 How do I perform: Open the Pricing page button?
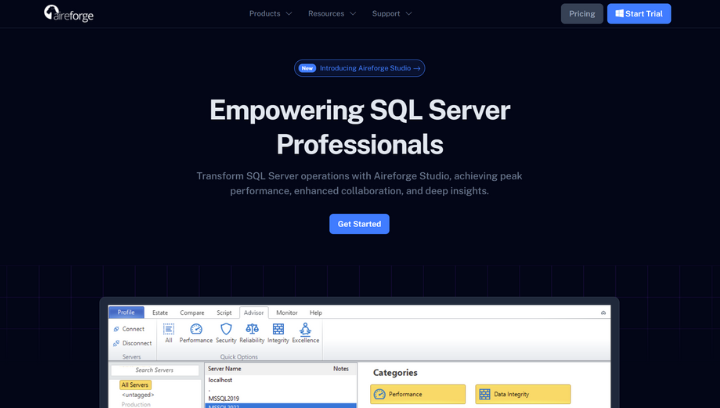pos(582,13)
